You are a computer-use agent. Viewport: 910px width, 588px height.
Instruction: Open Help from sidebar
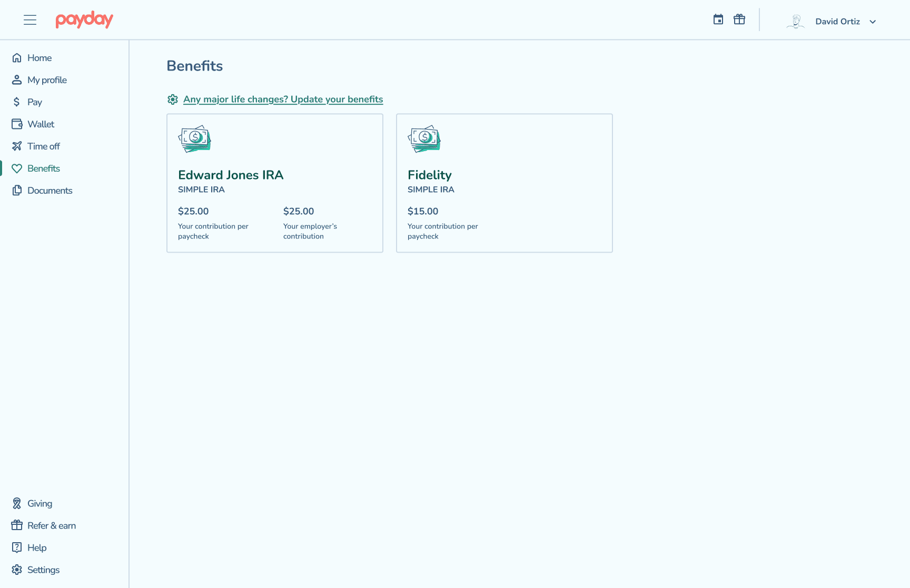pos(37,548)
